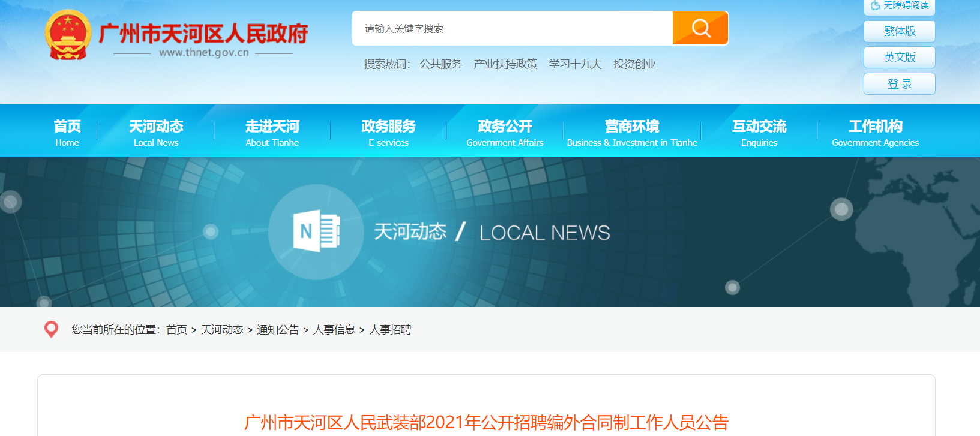Open 无障碍阅读 accessibility reading mode
Viewport: 980px width, 436px height.
pos(900,7)
